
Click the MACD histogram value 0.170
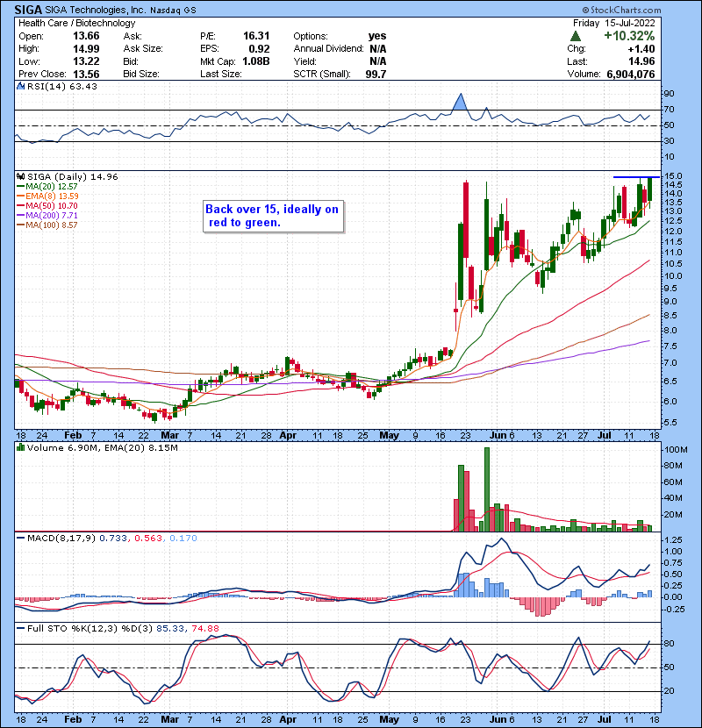[183, 539]
